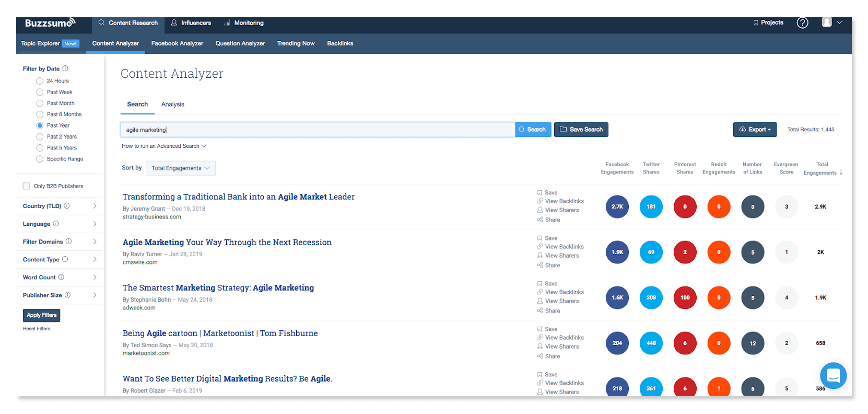This screenshot has width=868, height=414.
Task: Click the agile marketing search input field
Action: click(318, 130)
